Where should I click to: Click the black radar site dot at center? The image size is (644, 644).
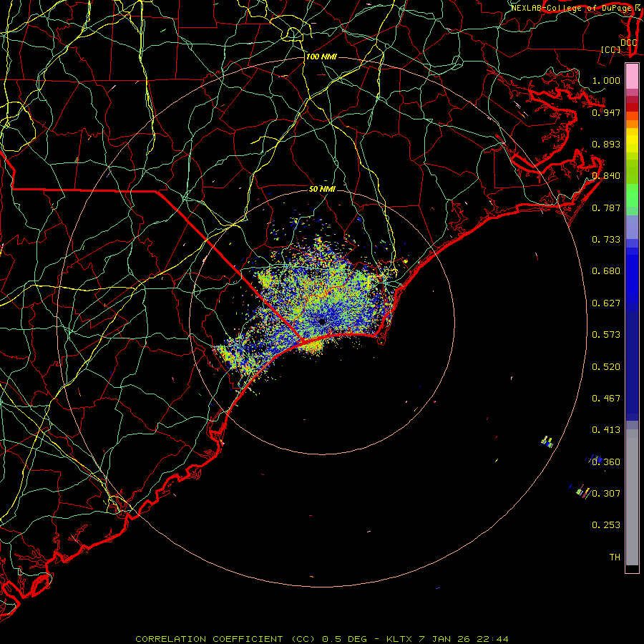(323, 321)
